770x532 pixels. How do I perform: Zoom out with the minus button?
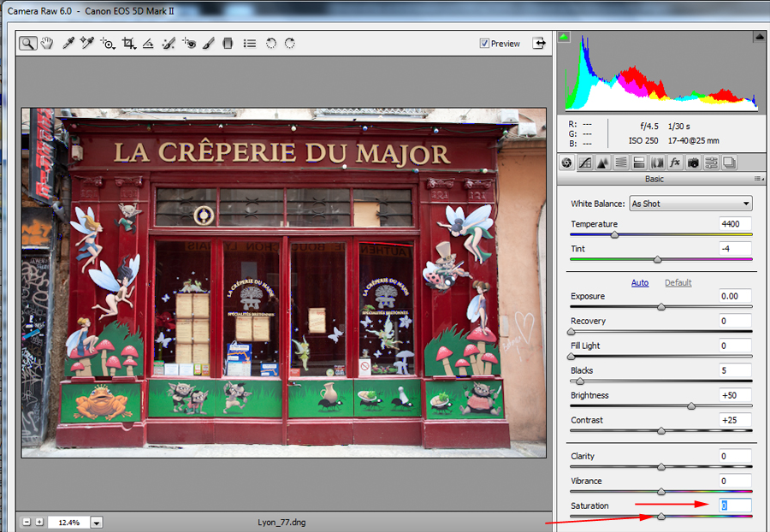tap(27, 523)
